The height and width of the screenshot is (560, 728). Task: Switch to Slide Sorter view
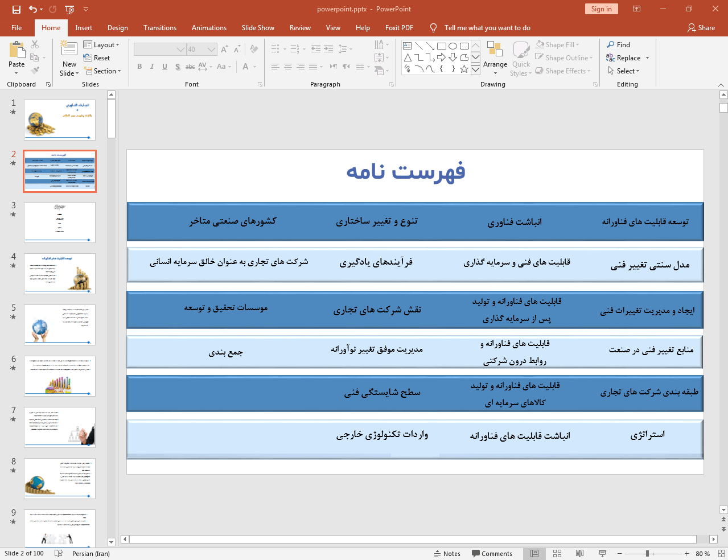point(557,554)
